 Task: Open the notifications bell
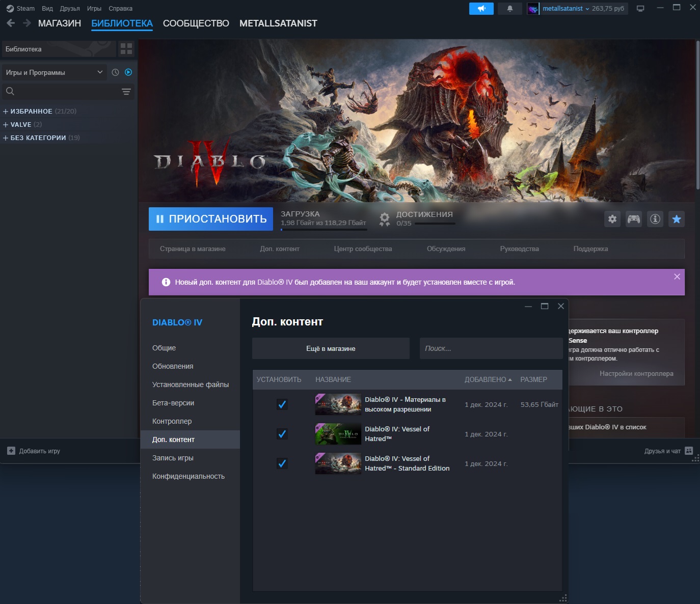(509, 9)
